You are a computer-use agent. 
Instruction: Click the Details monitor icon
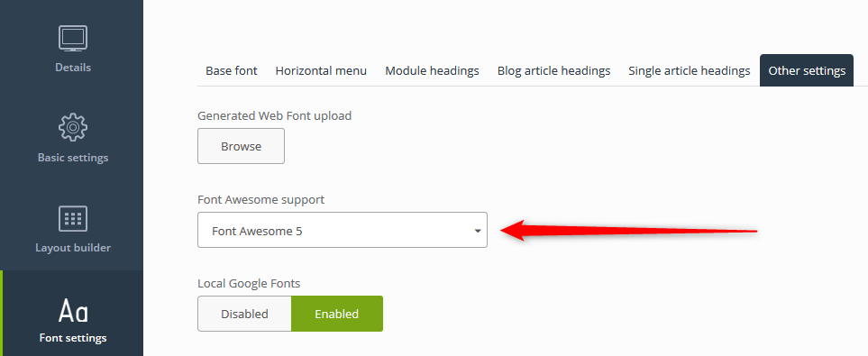click(x=72, y=39)
